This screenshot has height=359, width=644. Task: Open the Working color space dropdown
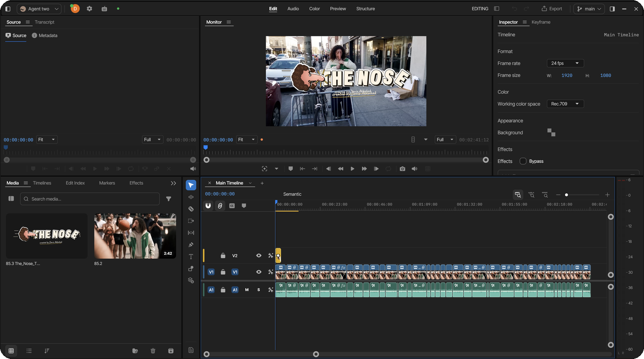click(x=565, y=104)
